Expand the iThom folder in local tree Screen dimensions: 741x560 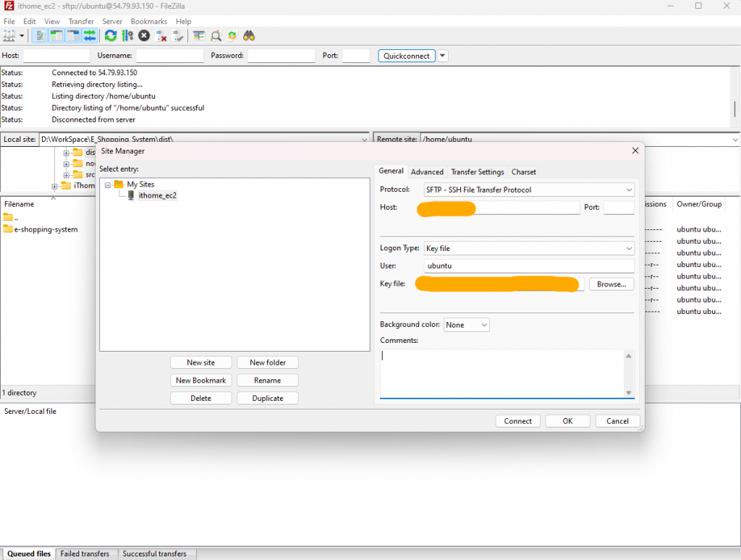(54, 186)
